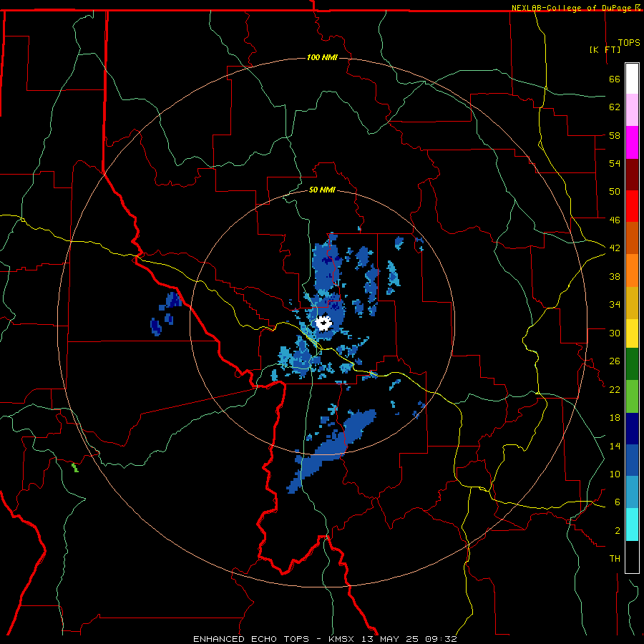Click the 22 legend label
The height and width of the screenshot is (644, 644).
point(615,389)
